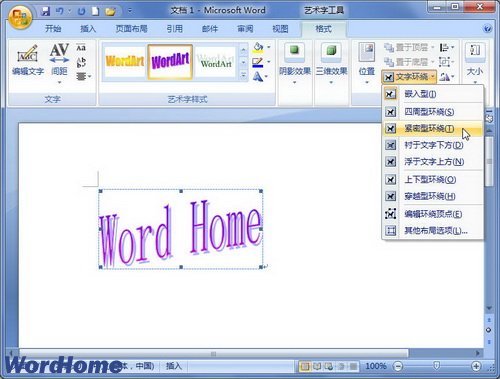Select 上下型环绕 top and bottom wrapping
The width and height of the screenshot is (500, 379).
point(433,180)
